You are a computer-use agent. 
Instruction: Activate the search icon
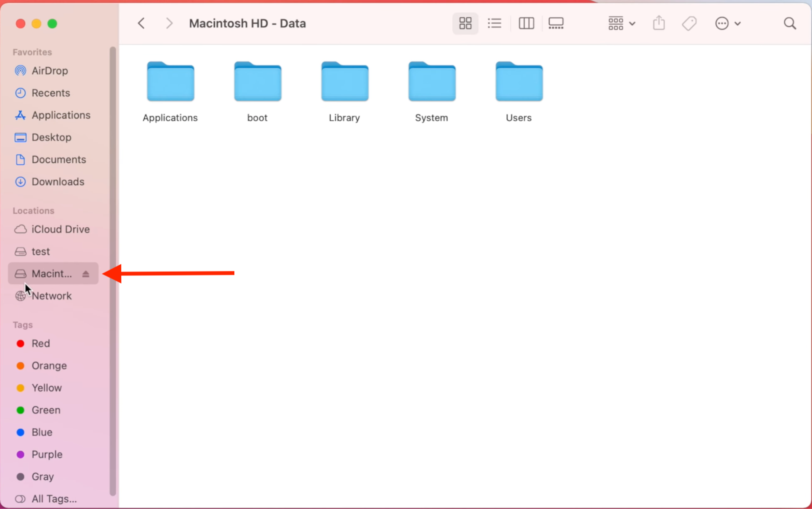(x=789, y=23)
